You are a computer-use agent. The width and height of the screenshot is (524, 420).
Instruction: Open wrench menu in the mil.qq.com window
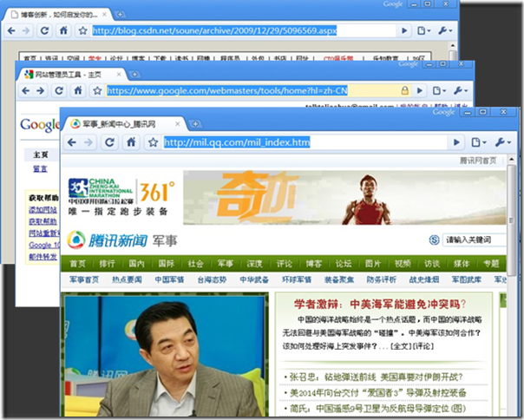point(503,142)
